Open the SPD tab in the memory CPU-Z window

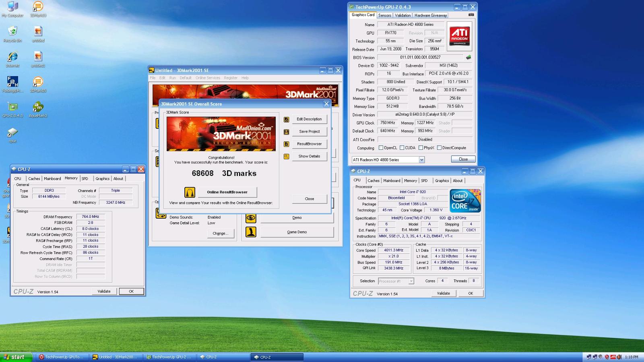pos(85,178)
